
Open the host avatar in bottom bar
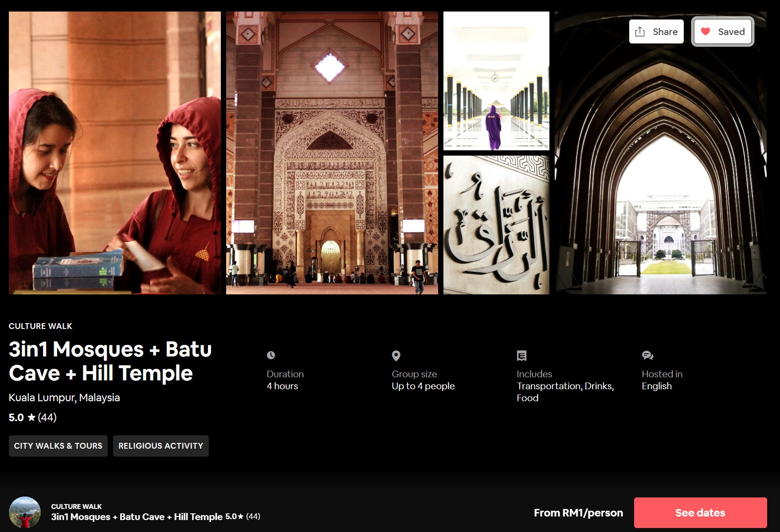coord(25,512)
